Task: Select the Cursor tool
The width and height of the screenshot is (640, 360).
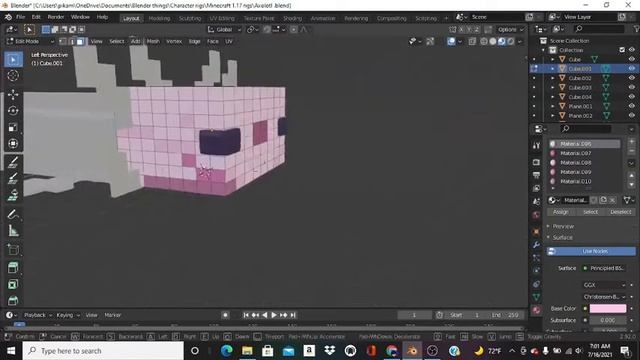Action: click(x=13, y=76)
